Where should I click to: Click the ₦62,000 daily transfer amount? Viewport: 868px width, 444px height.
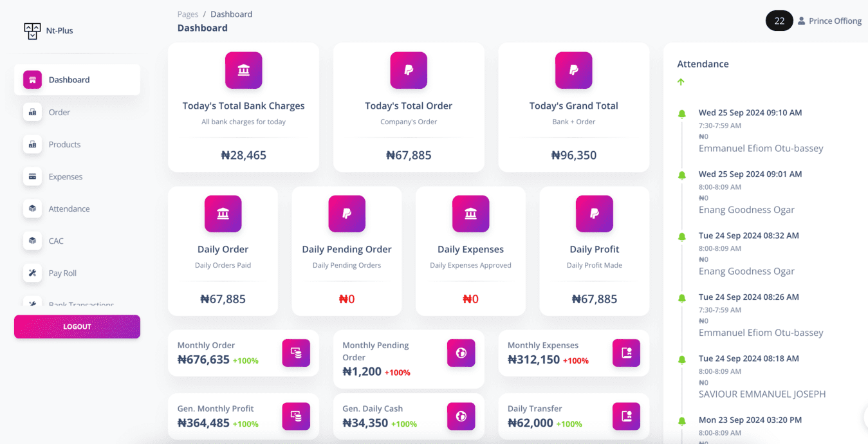pyautogui.click(x=531, y=423)
